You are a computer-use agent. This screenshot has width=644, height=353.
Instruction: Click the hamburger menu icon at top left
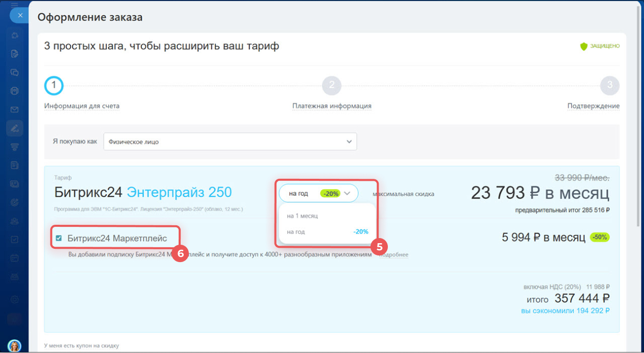click(x=15, y=4)
